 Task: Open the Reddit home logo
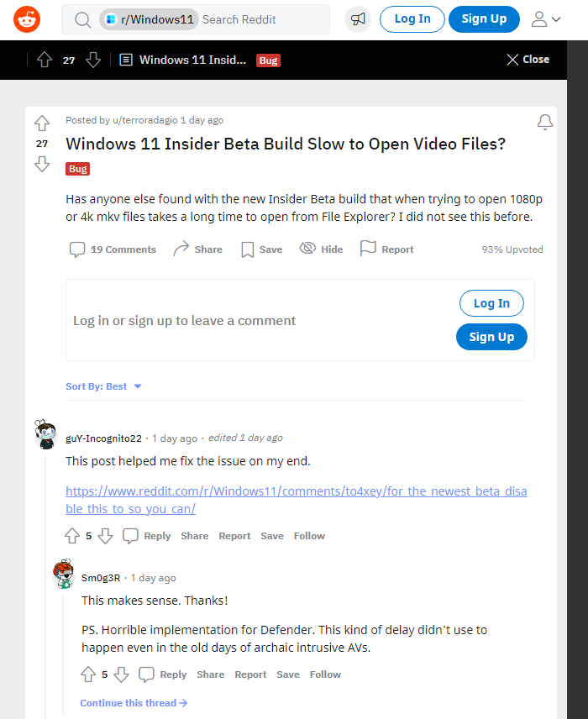tap(27, 18)
